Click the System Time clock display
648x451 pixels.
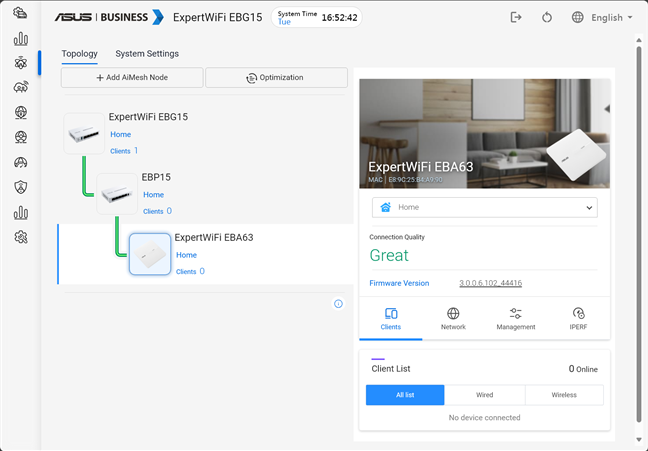point(317,17)
